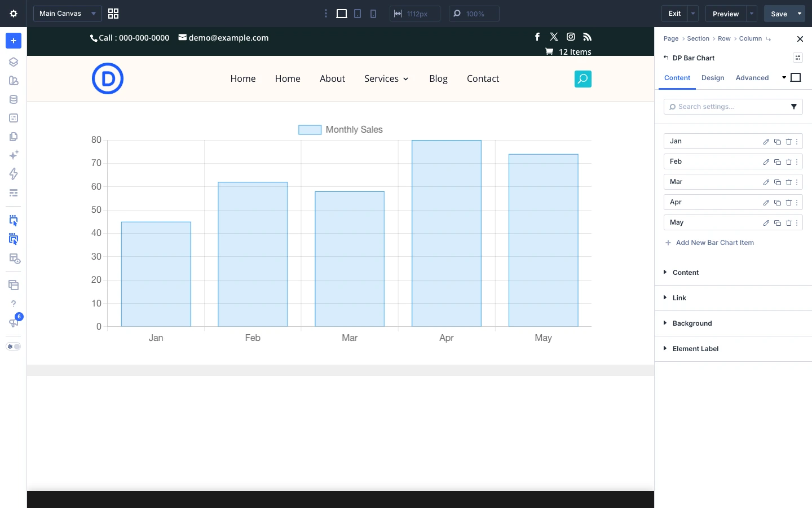Open the help question mark icon
812x508 pixels.
[14, 304]
